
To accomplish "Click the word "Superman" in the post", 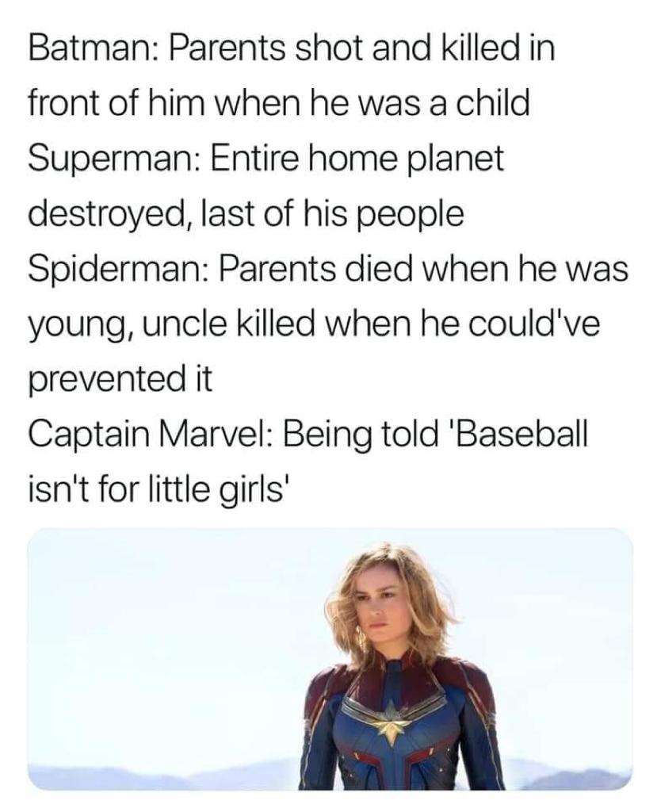I will click(107, 158).
